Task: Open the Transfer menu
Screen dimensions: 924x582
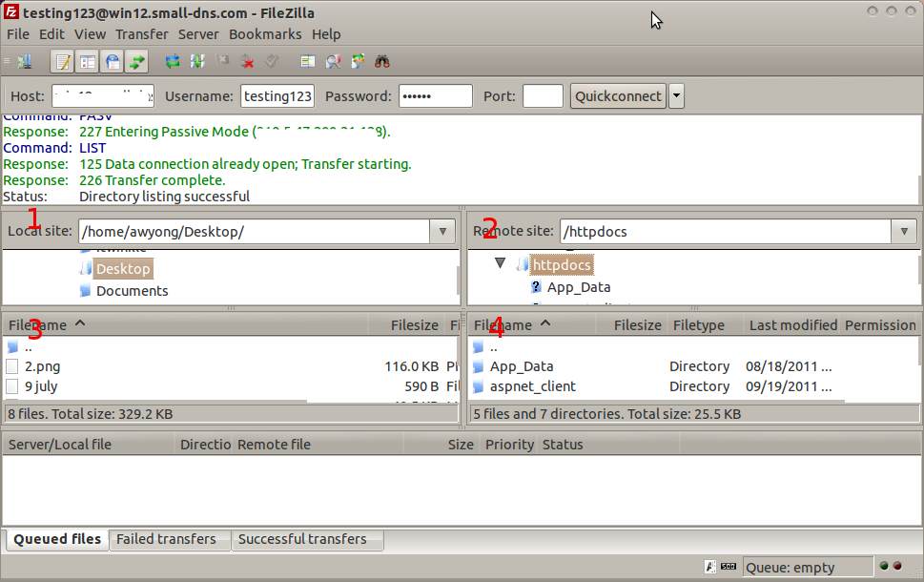Action: (141, 34)
